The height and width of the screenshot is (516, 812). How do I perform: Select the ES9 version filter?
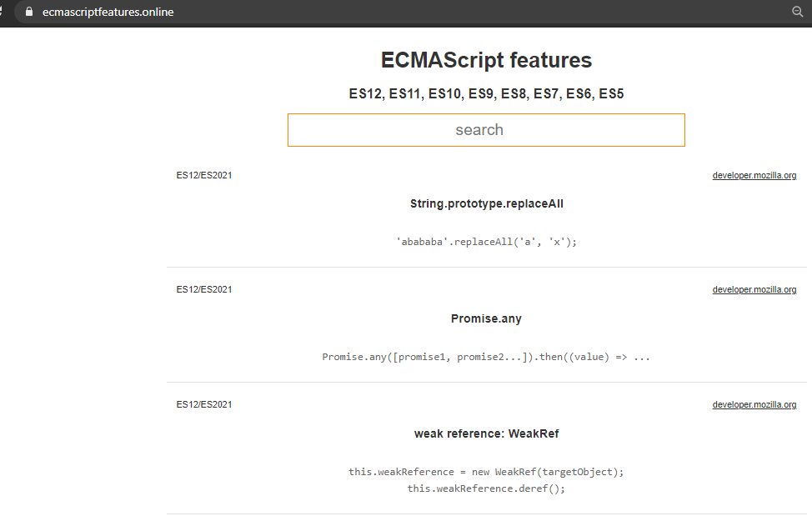coord(484,93)
